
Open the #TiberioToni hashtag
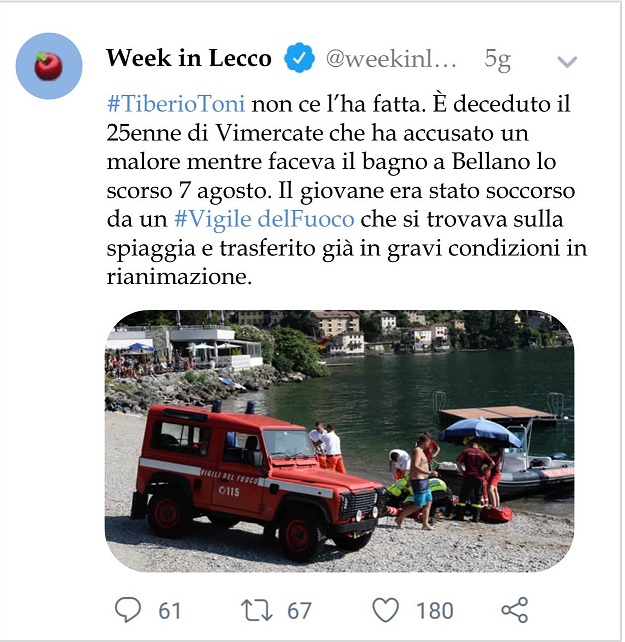point(176,104)
